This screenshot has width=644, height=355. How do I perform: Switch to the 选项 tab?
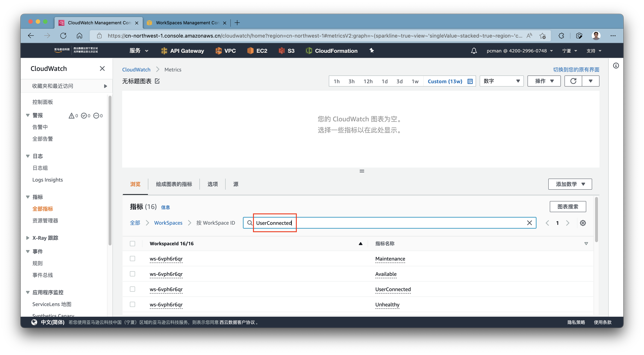[213, 184]
